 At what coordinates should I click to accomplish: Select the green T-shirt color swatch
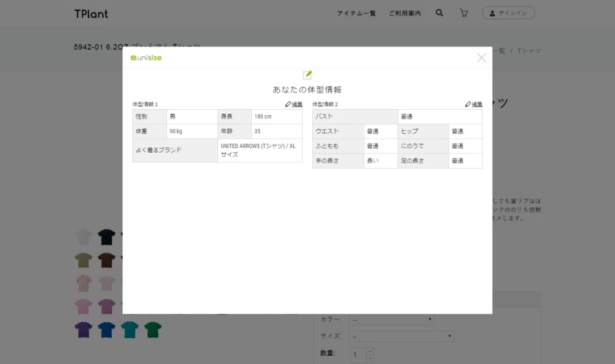pos(152,330)
